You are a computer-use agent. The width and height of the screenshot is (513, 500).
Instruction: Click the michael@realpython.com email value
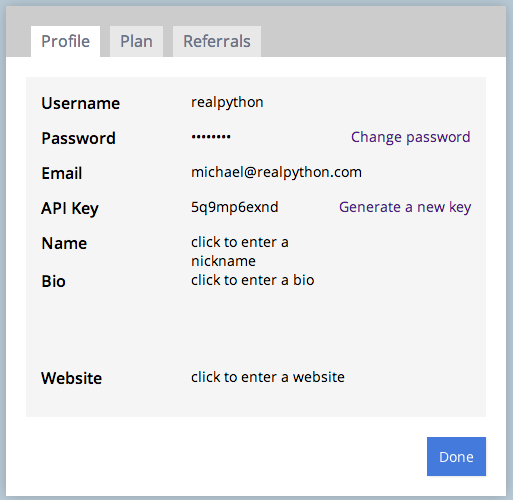276,172
